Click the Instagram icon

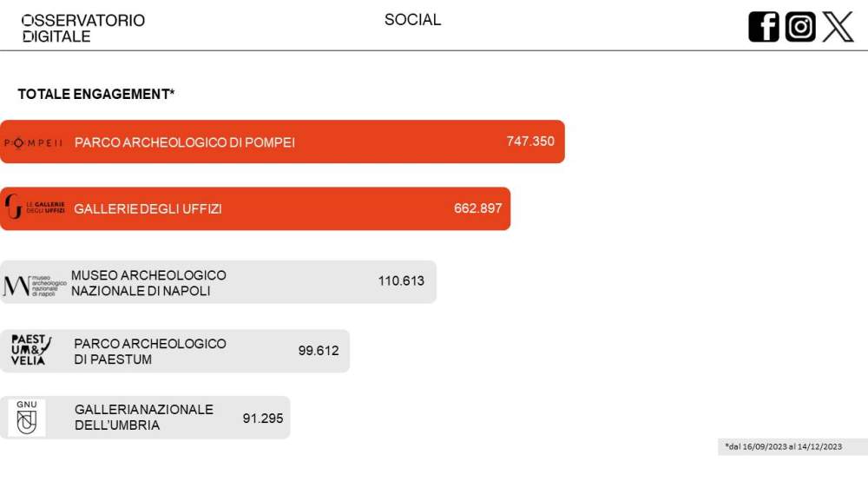pyautogui.click(x=800, y=27)
